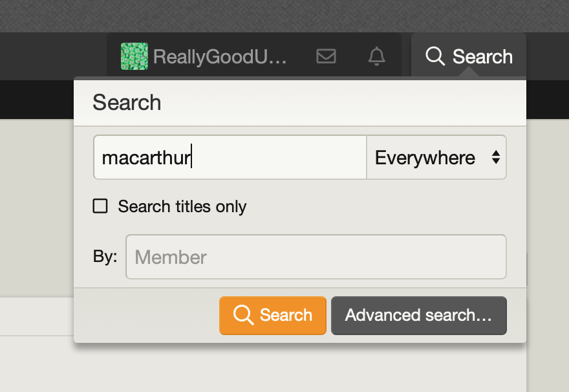This screenshot has width=569, height=392.
Task: Open the Everywhere search scope dropdown
Action: point(436,158)
